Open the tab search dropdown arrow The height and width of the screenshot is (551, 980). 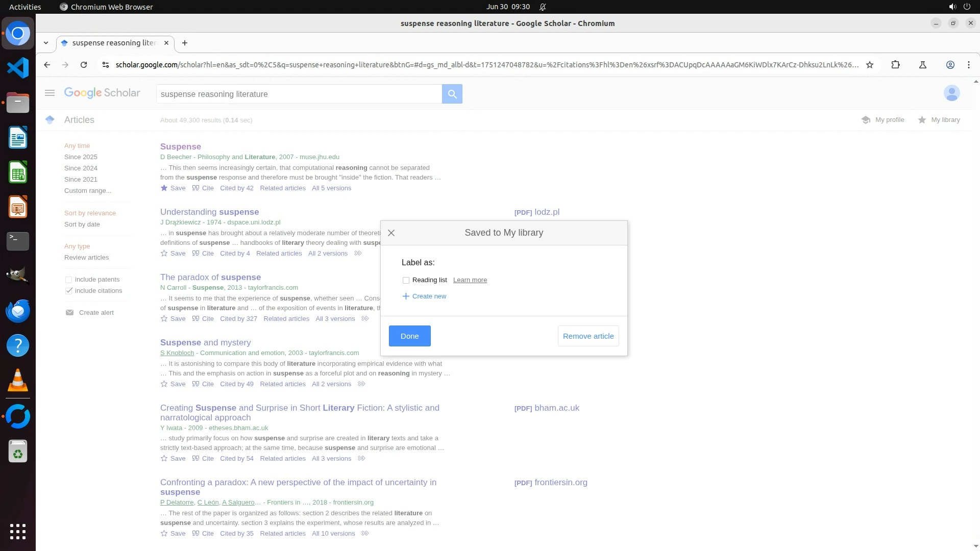click(46, 43)
